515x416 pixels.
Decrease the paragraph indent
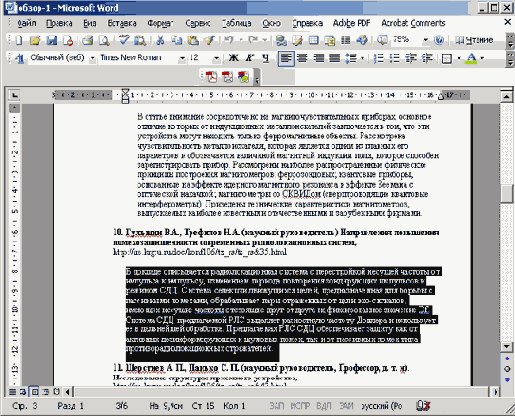411,58
